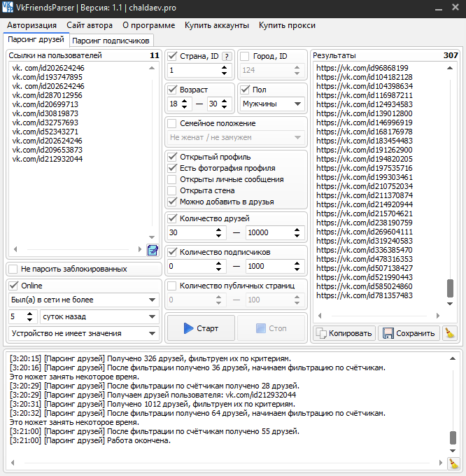466x476 pixels.
Task: Click the Стоп button
Action: [270, 328]
